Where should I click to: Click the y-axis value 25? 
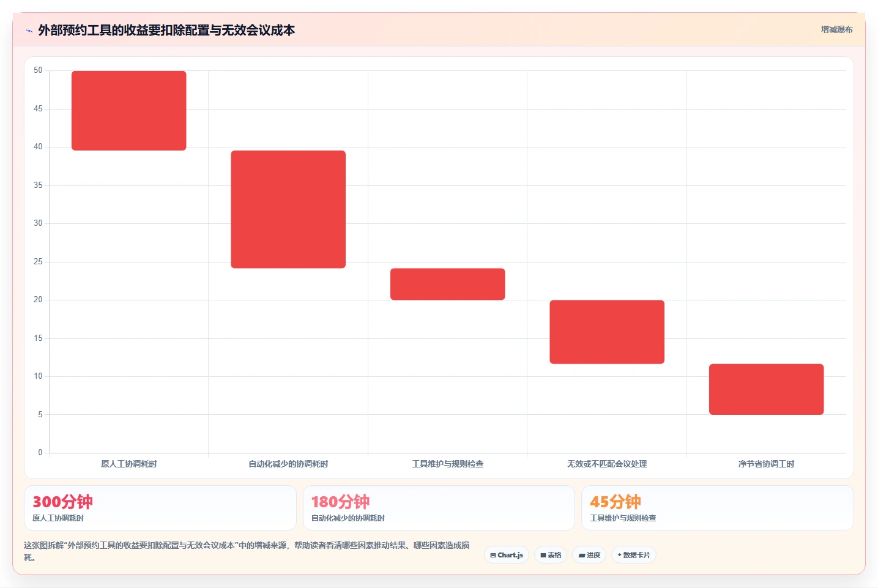click(x=38, y=262)
